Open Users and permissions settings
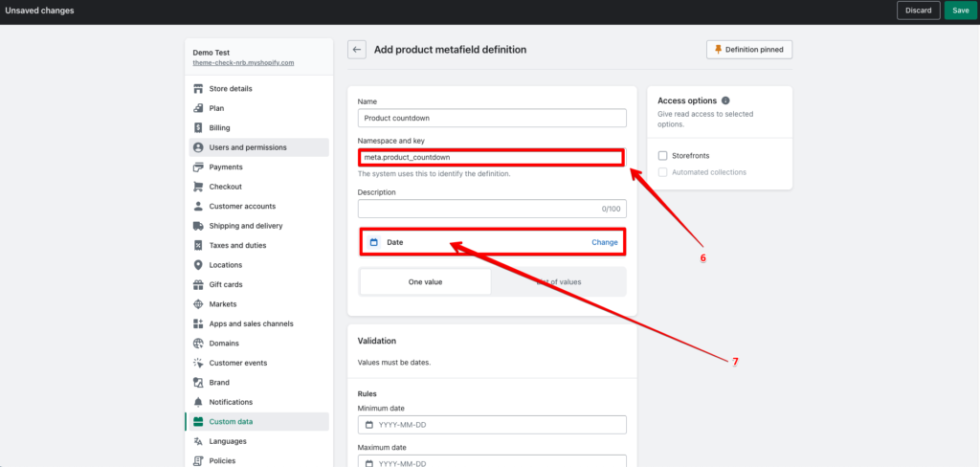 tap(258, 147)
